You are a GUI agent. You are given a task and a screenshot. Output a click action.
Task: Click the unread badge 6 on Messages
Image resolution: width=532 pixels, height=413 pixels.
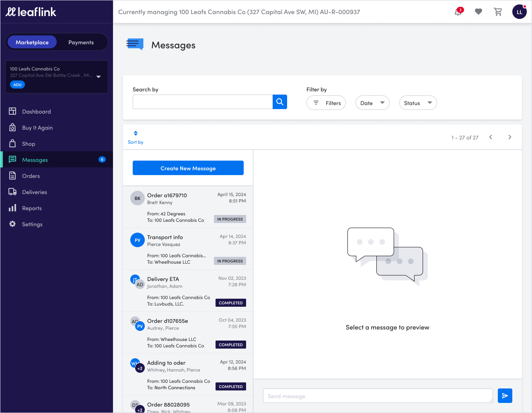pos(102,159)
